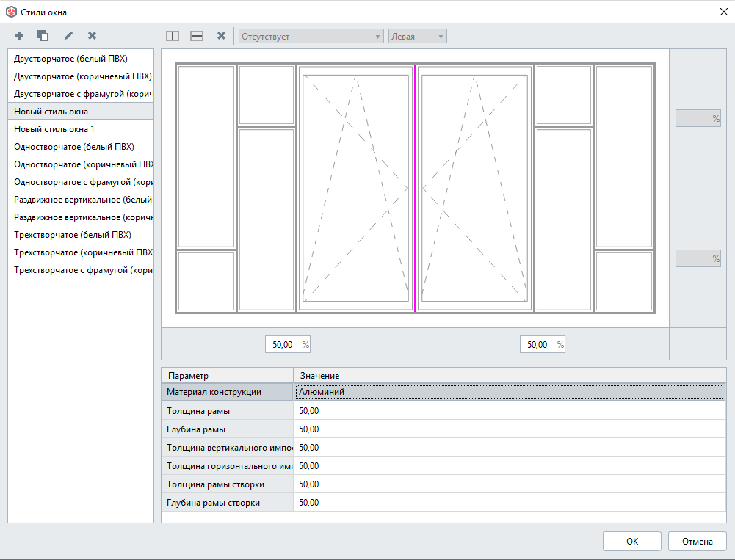Select 'Двустворчатое (коричневый ПВХ)' style
Screen dimensions: 735x560
pyautogui.click(x=81, y=76)
